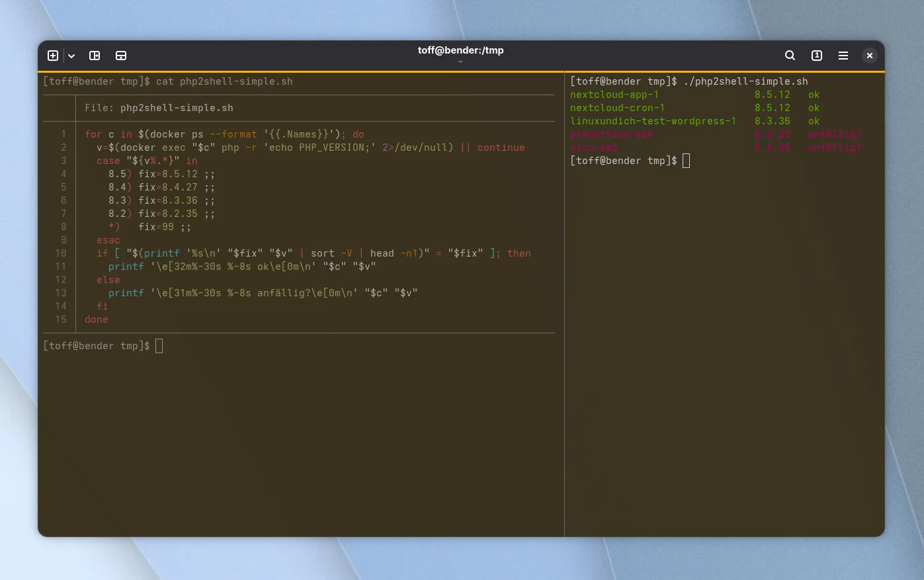Click 'sort -V' in line 10
Screen dimensions: 924x580
coord(331,253)
